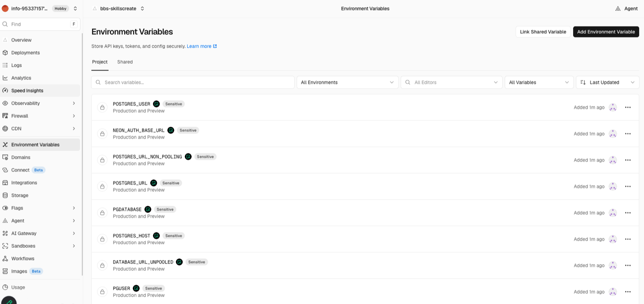The height and width of the screenshot is (304, 644).
Task: Click the Neon integration icon beside POSTGRES_URL
Action: [x=153, y=183]
